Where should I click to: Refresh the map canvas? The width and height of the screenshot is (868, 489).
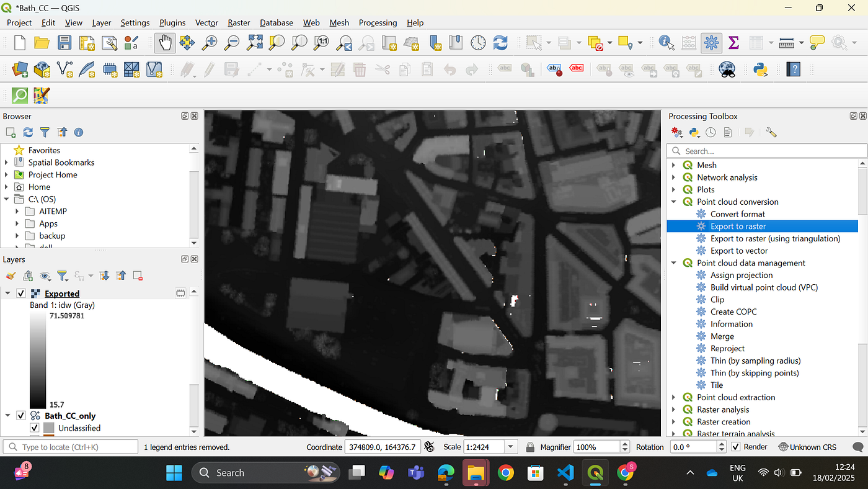[500, 43]
